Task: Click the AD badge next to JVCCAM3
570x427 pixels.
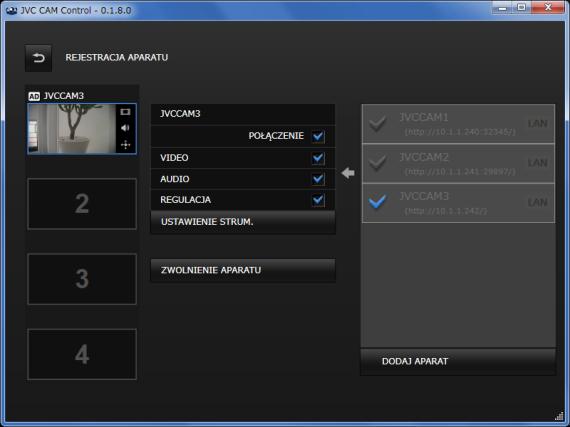Action: point(34,96)
